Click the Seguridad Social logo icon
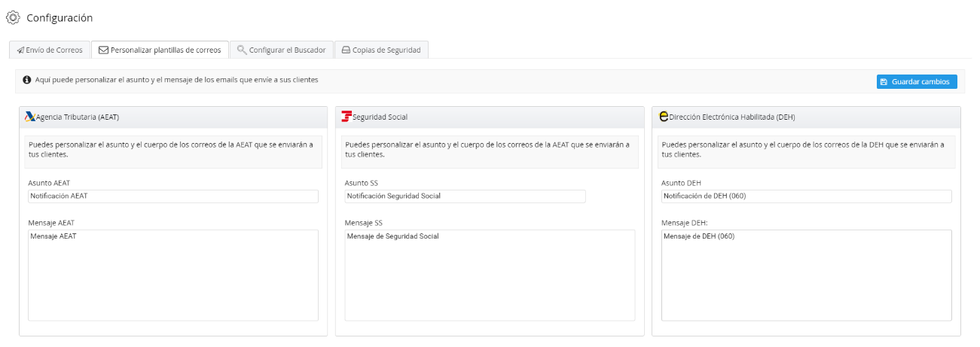Viewport: 980px width, 347px height. click(347, 117)
